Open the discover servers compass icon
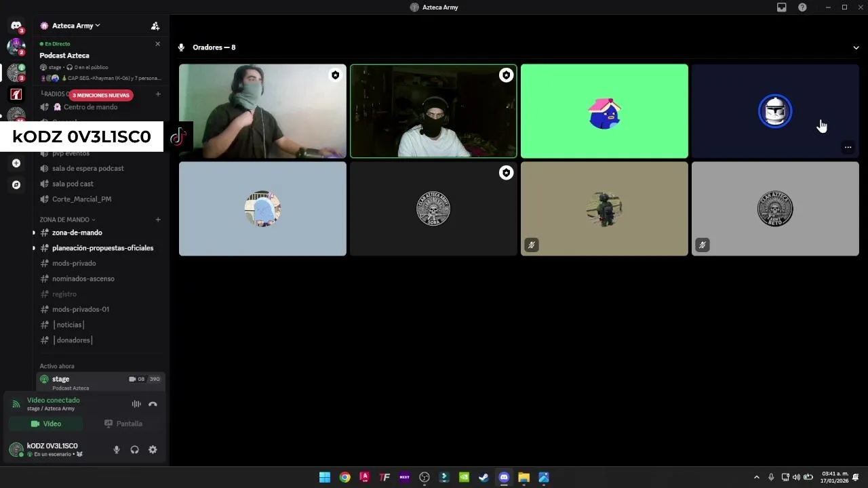This screenshot has height=488, width=868. point(16,184)
